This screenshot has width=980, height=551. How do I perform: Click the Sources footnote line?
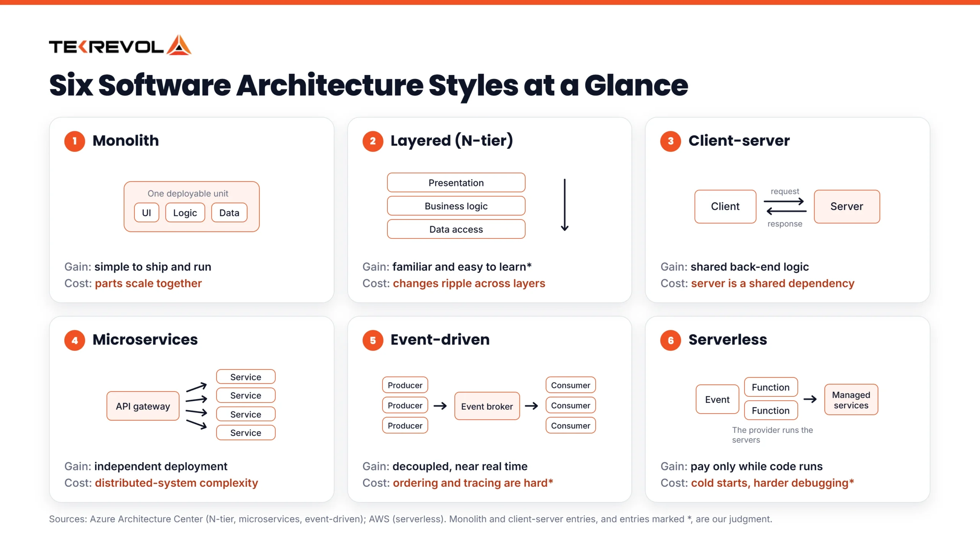(x=410, y=519)
